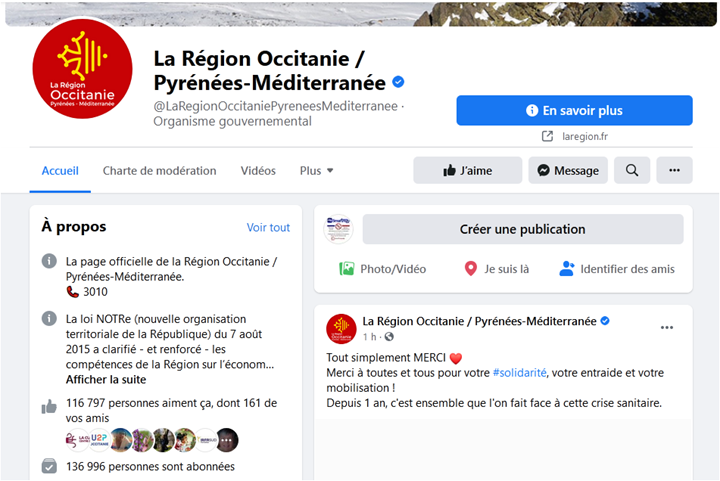The width and height of the screenshot is (720, 481).
Task: Click the Créer une publication field
Action: tap(522, 229)
